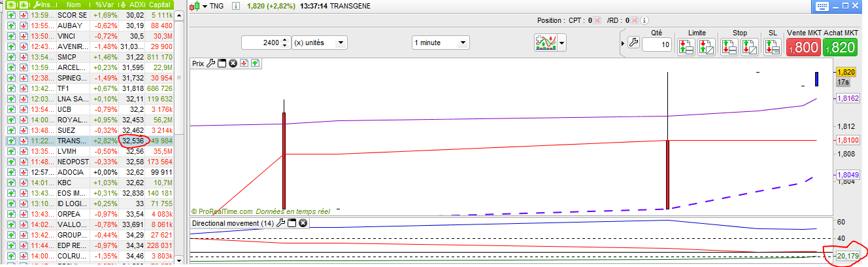Click the red sell arrow in NEOPOST row
This screenshot has width=868, height=267.
(x=24, y=161)
